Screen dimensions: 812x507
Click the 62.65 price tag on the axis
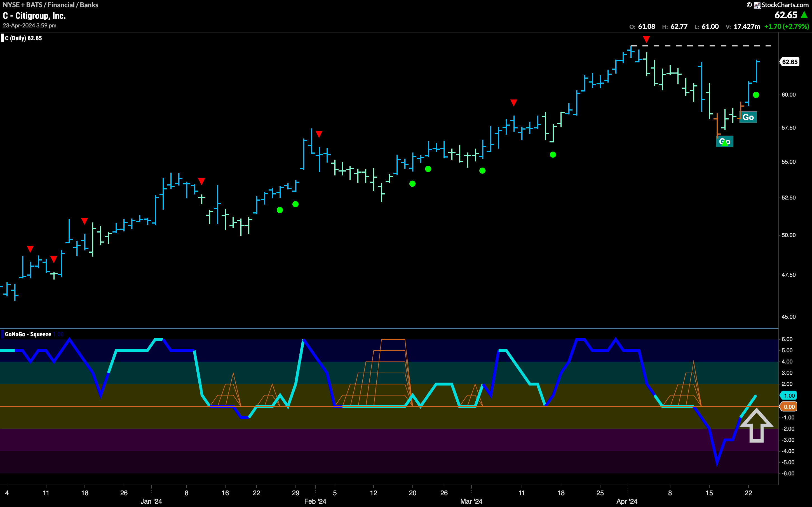pos(790,62)
